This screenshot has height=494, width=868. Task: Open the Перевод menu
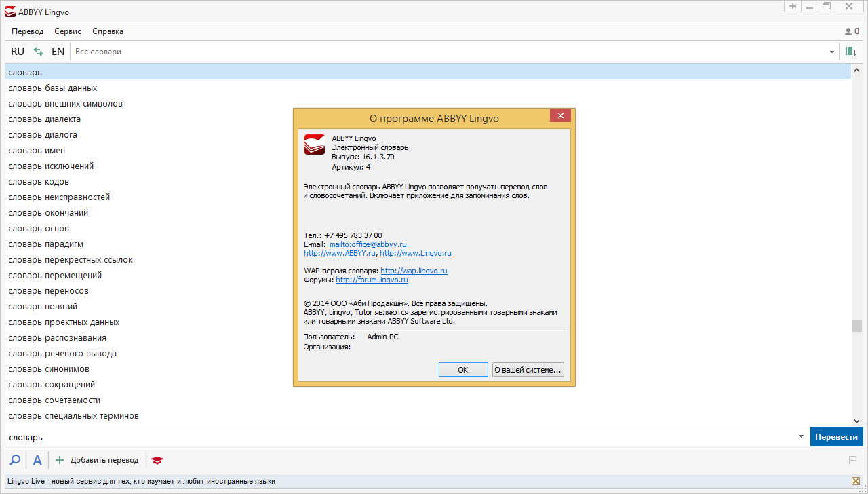[x=28, y=31]
